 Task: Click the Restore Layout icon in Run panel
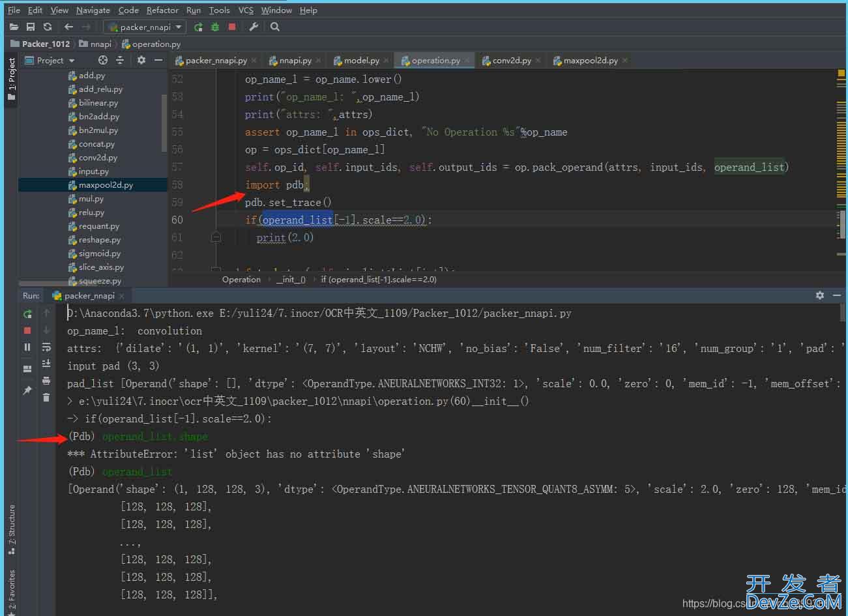(27, 369)
